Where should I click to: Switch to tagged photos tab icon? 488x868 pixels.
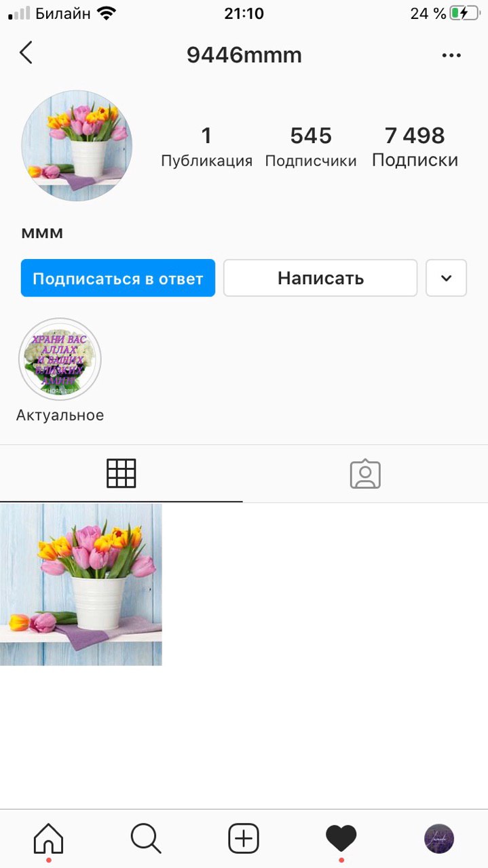(365, 474)
